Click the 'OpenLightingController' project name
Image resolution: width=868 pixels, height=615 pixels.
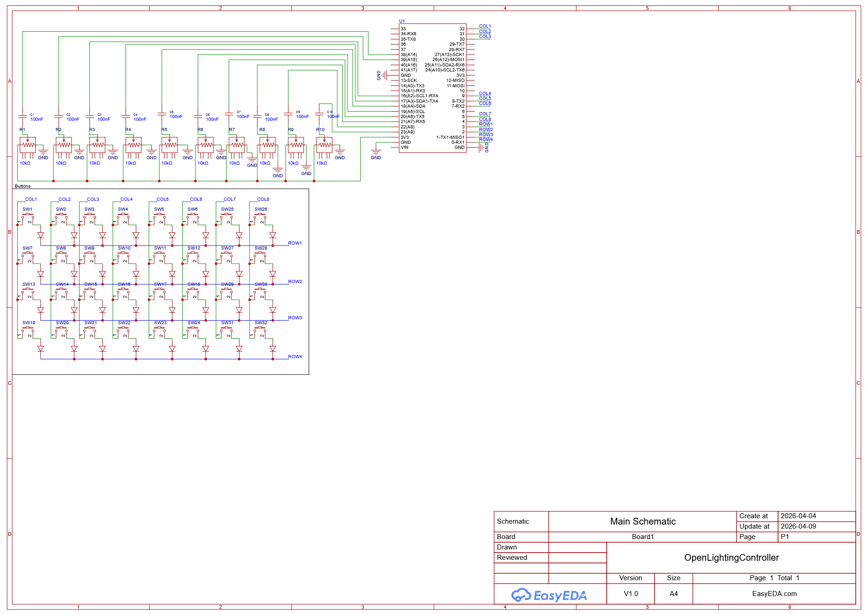pos(731,558)
